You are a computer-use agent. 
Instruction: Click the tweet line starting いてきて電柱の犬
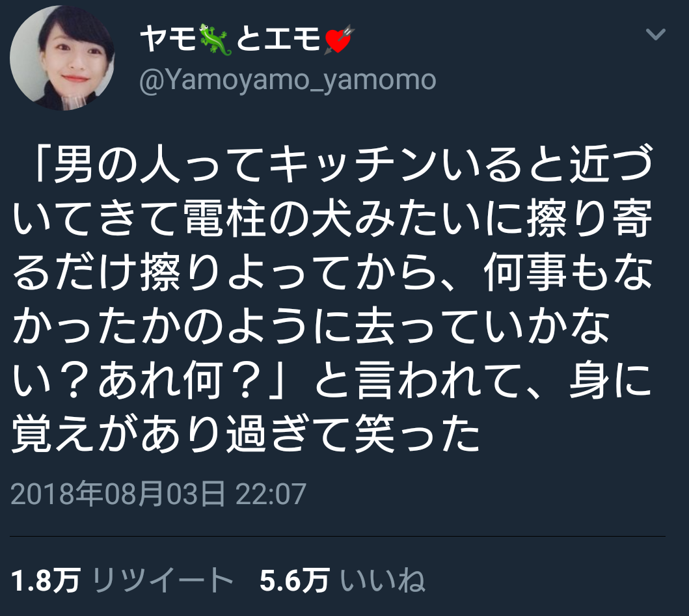click(x=332, y=219)
